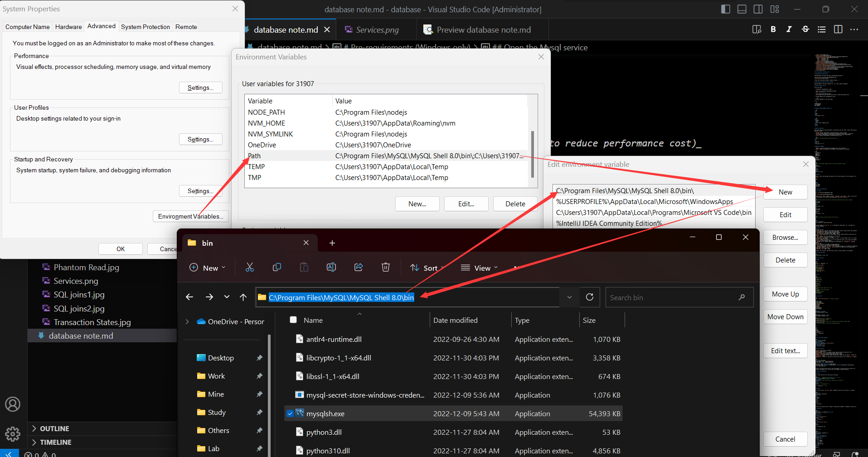Rename selected file via Explorer toolbar icon

pos(331,267)
